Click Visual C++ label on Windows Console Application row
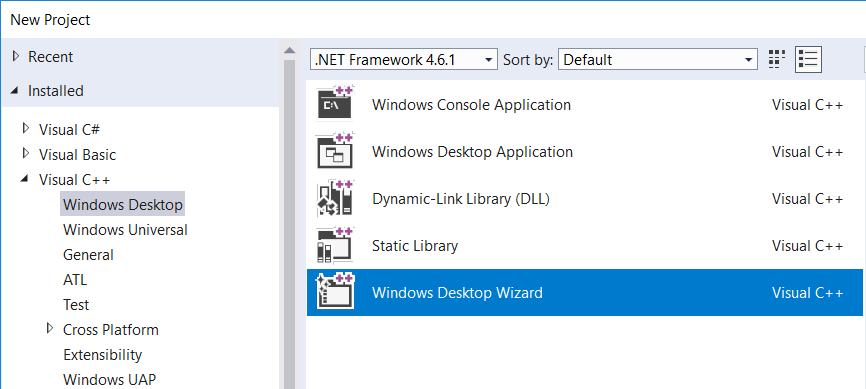Screen dimensions: 866x389 [807, 104]
